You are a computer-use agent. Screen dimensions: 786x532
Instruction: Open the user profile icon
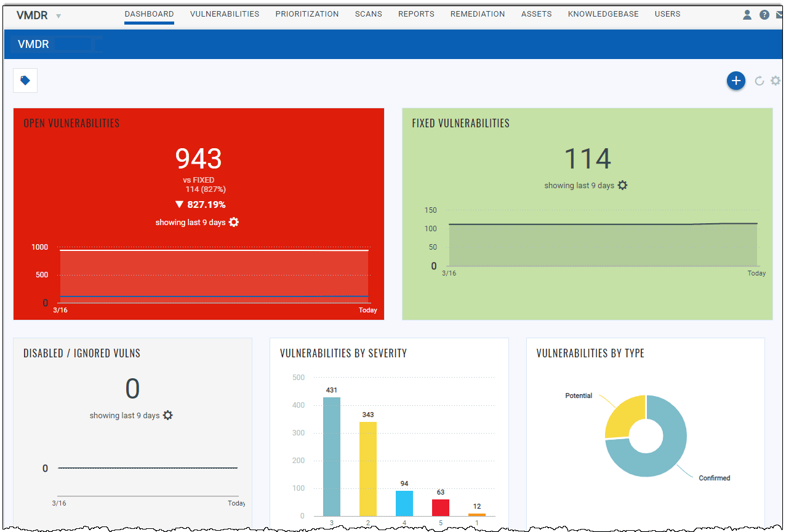(747, 14)
